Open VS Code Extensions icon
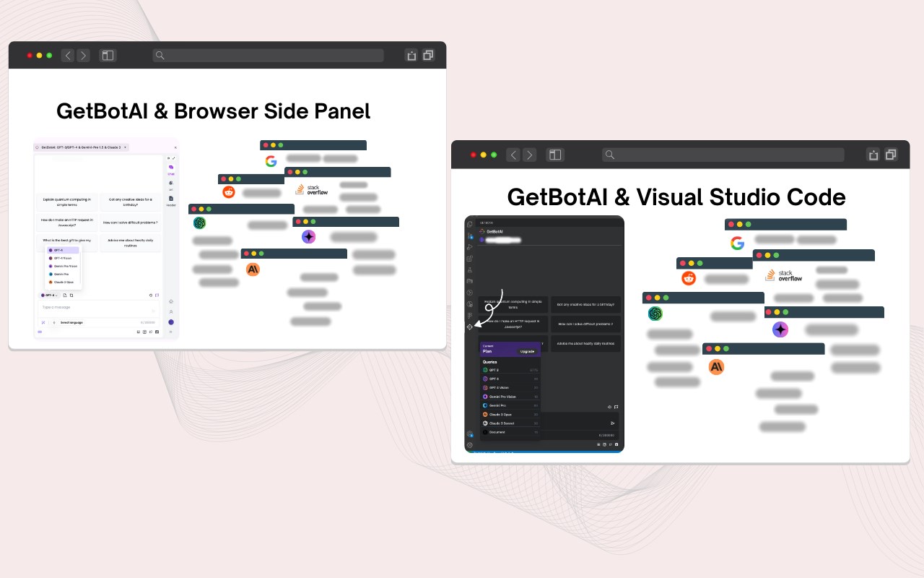924x578 pixels. coord(469,259)
